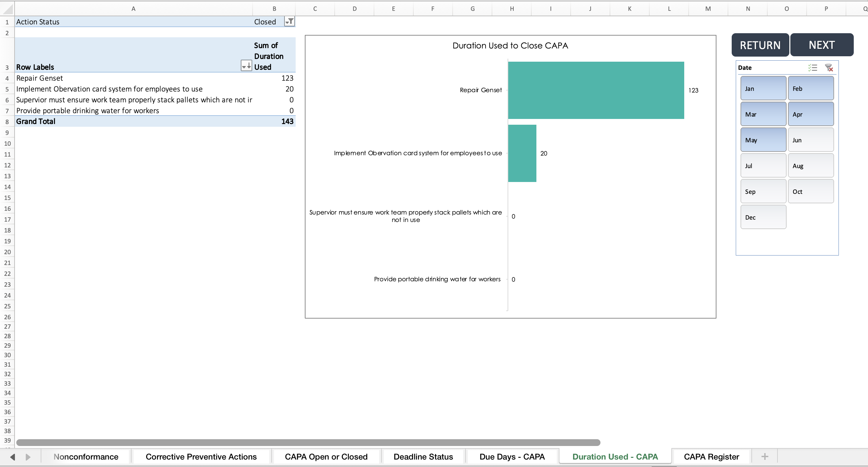Select Jun in the Date slicer
868x467 pixels.
pyautogui.click(x=811, y=140)
